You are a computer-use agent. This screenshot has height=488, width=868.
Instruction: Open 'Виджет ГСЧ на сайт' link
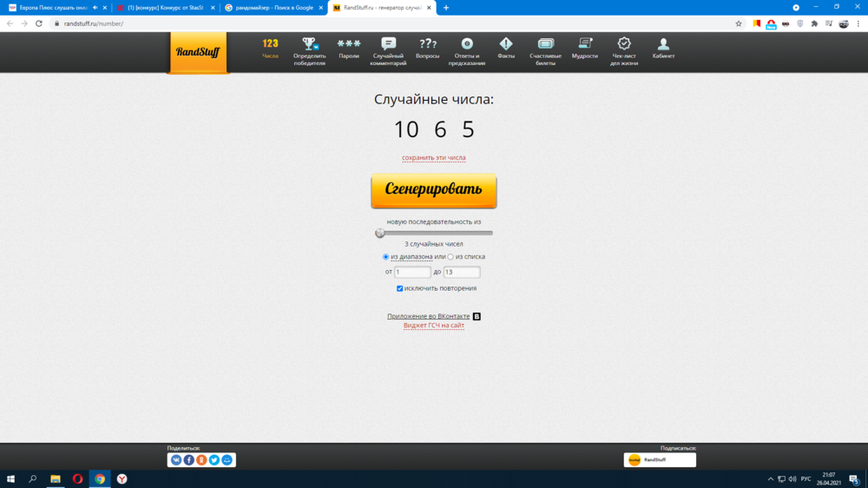tap(434, 326)
